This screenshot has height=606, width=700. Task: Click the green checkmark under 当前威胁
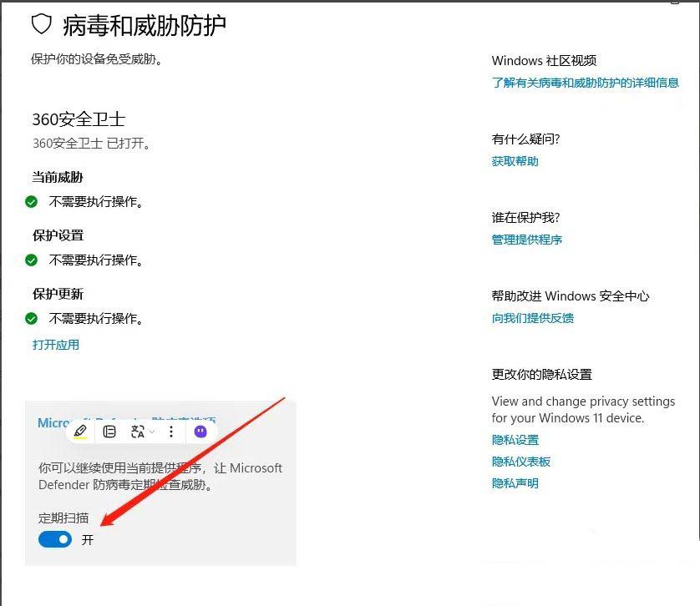pyautogui.click(x=31, y=202)
